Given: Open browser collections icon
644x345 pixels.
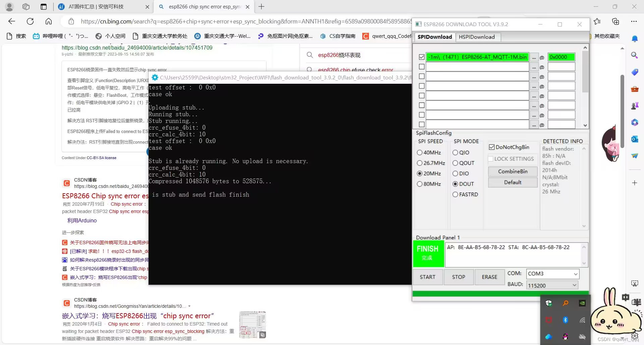Looking at the screenshot, I should pyautogui.click(x=615, y=21).
